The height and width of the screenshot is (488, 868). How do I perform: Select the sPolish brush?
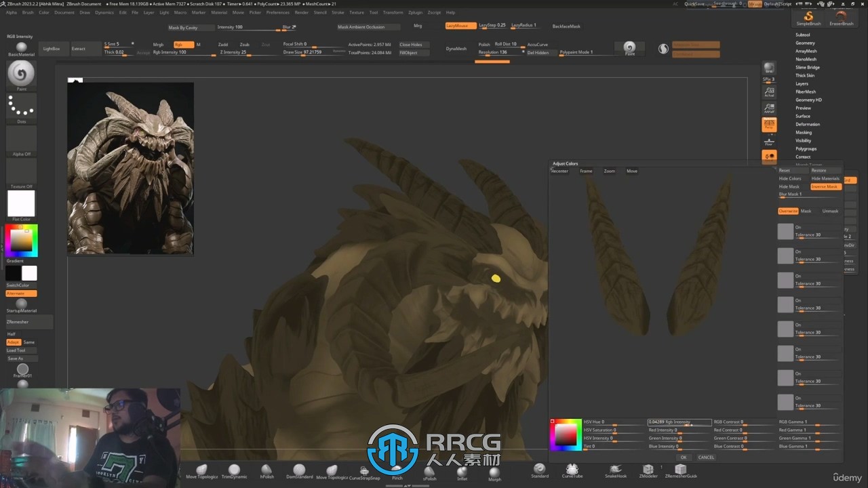(429, 472)
